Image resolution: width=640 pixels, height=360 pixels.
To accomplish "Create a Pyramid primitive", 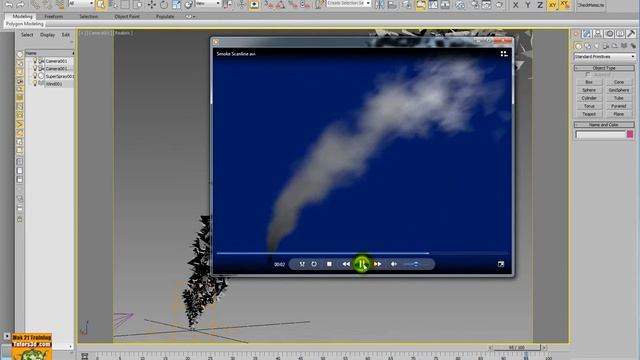I will click(x=619, y=106).
